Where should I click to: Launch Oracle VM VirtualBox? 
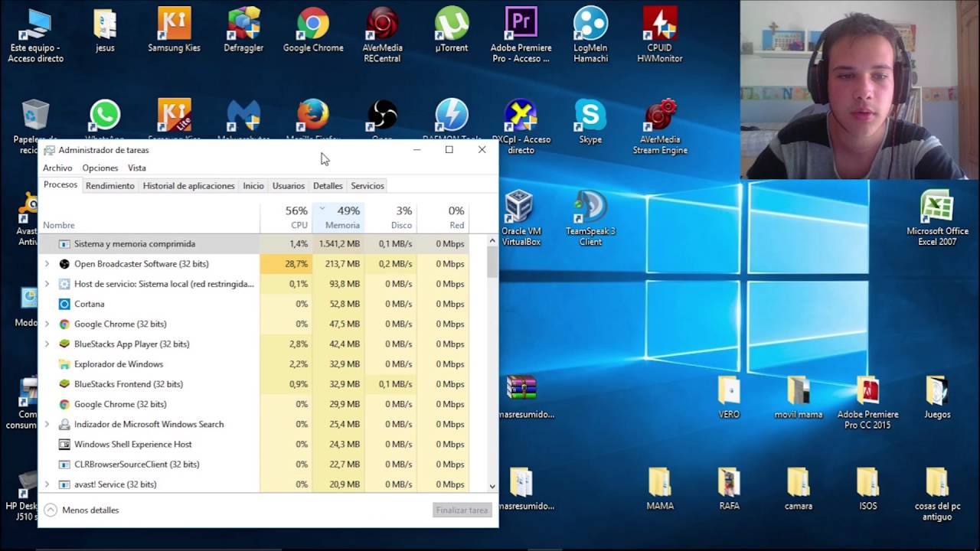(521, 219)
